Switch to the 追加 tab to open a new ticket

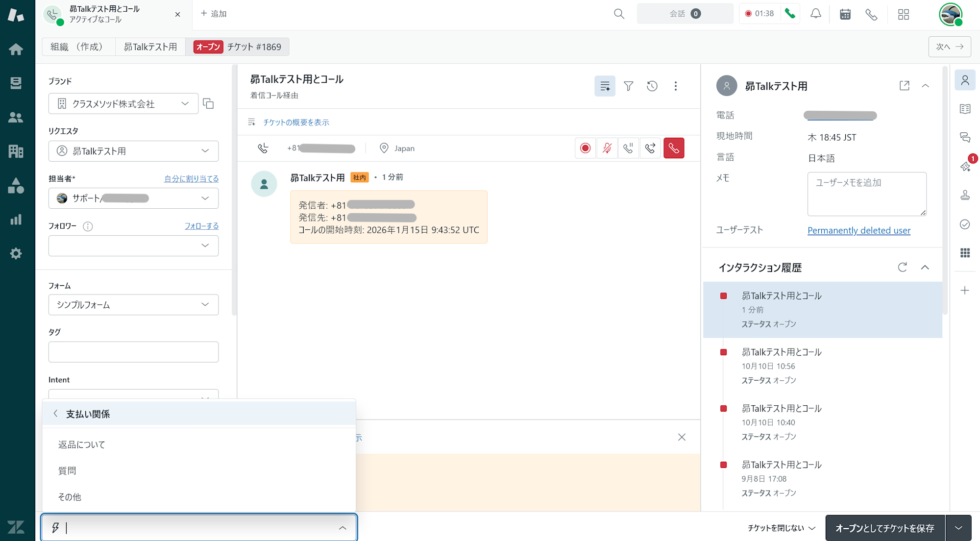pyautogui.click(x=213, y=14)
